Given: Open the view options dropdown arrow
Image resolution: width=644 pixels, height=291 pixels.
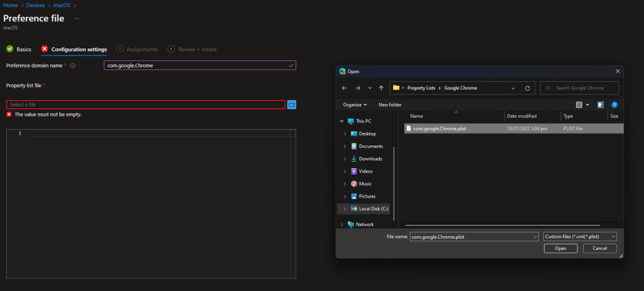Looking at the screenshot, I should [x=587, y=105].
